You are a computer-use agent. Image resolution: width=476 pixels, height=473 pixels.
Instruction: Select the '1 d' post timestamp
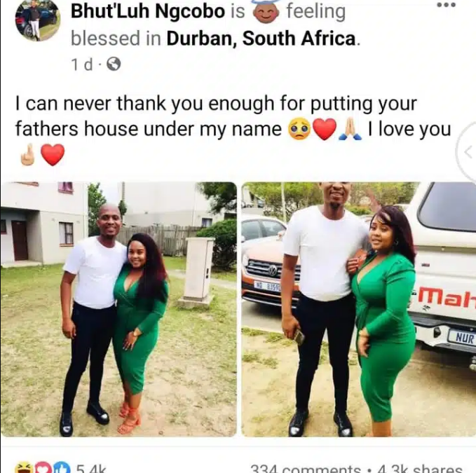(x=81, y=64)
